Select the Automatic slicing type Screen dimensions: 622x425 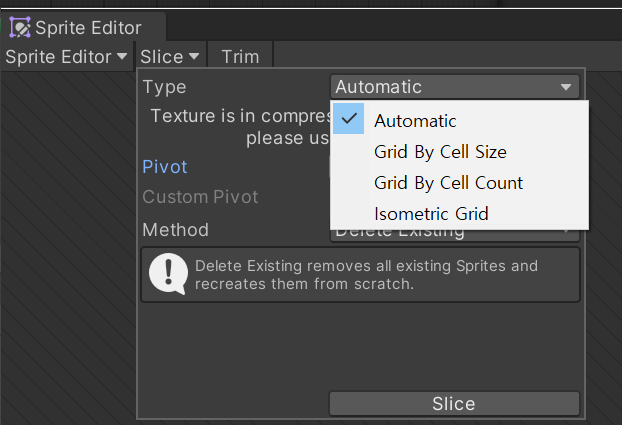[415, 121]
